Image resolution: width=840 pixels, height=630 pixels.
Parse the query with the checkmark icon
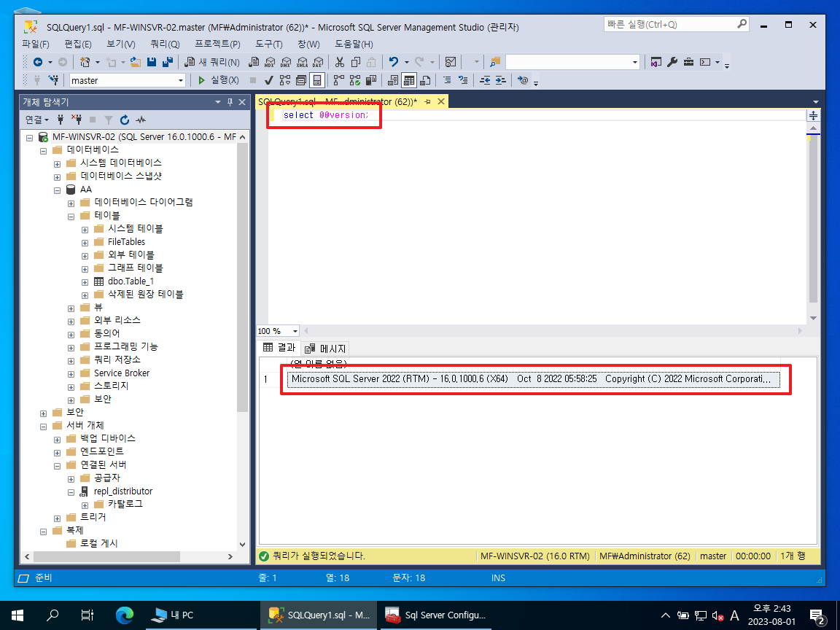pos(269,80)
